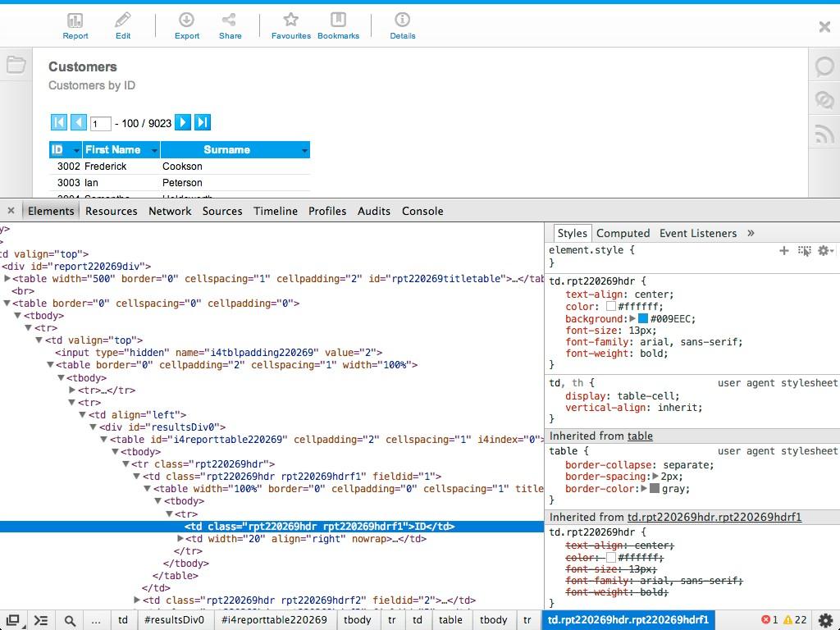Collapse the i4reporttable220269 table node
The height and width of the screenshot is (630, 840).
(104, 440)
